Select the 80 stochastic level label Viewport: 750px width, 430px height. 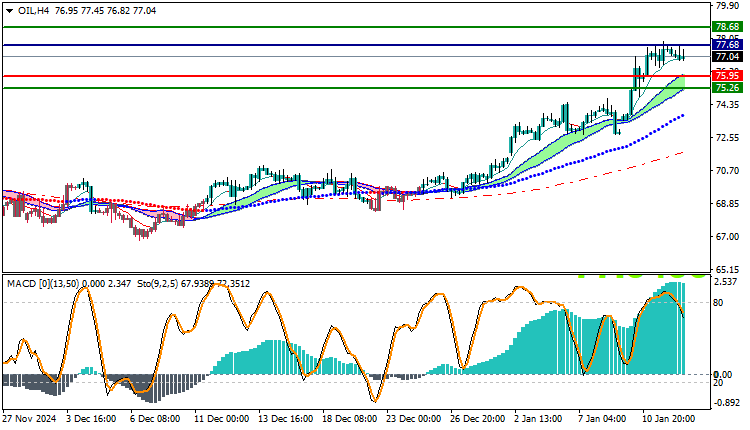718,303
